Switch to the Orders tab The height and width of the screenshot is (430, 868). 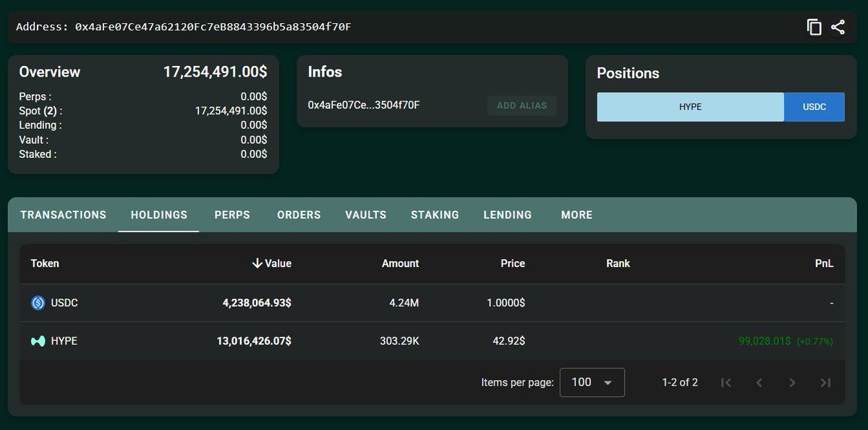(x=299, y=215)
